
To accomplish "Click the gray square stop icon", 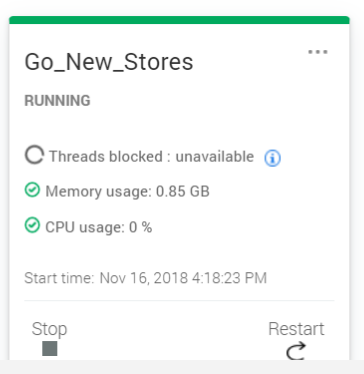I will coord(50,348).
